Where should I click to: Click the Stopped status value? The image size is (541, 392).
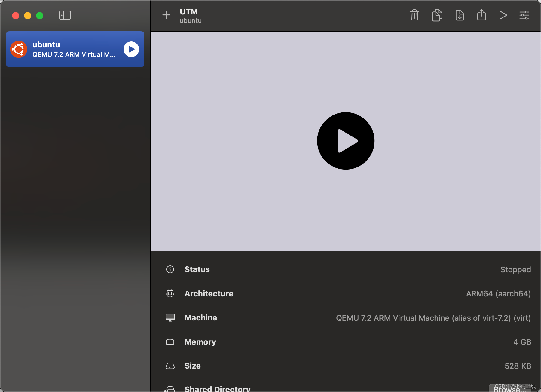click(x=516, y=270)
